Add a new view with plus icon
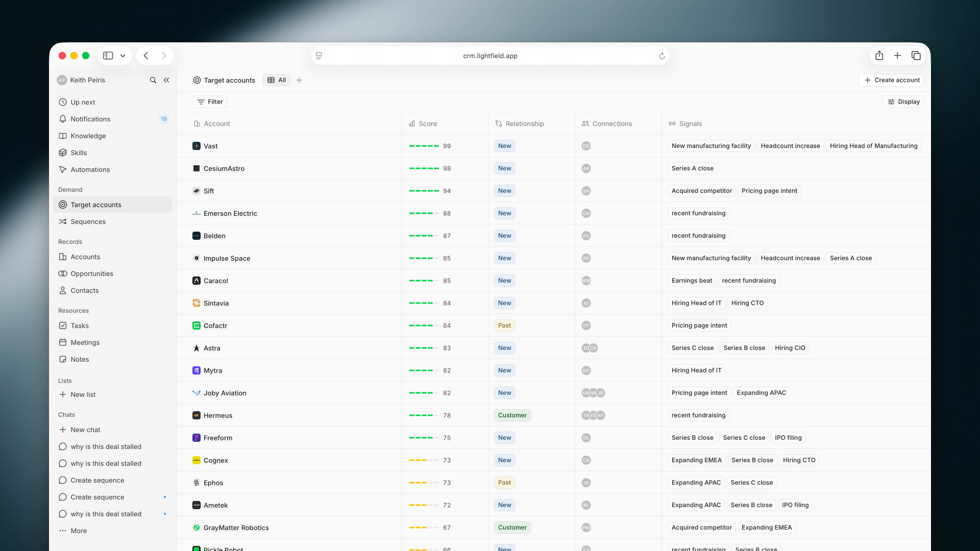The width and height of the screenshot is (980, 551). point(299,80)
